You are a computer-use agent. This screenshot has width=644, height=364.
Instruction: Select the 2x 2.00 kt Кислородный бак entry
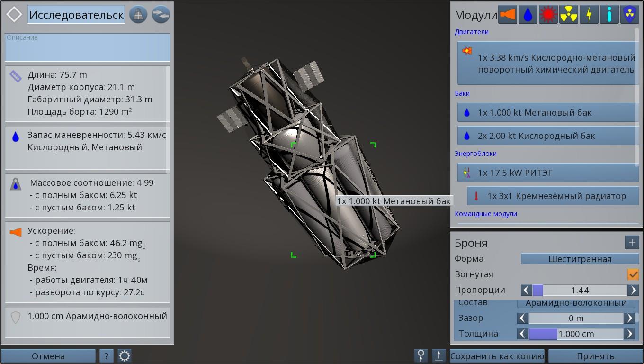[548, 136]
